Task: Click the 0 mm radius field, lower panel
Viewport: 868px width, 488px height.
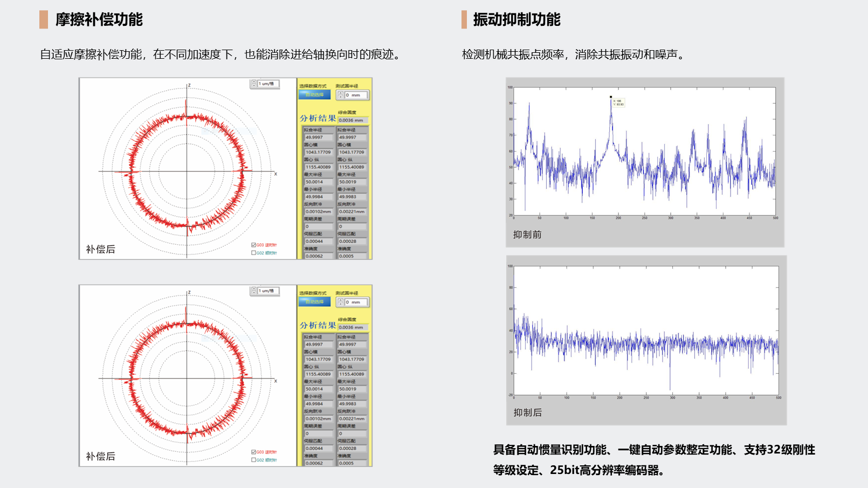Action: point(356,302)
